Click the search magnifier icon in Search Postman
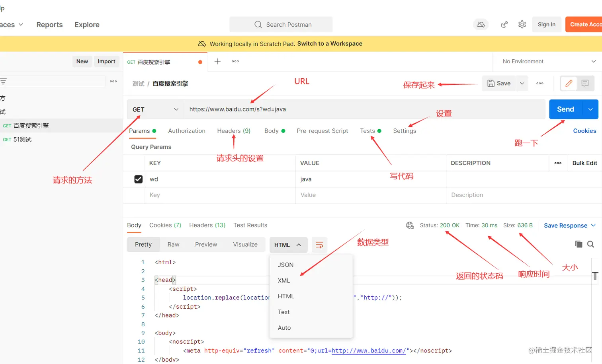 click(x=258, y=25)
